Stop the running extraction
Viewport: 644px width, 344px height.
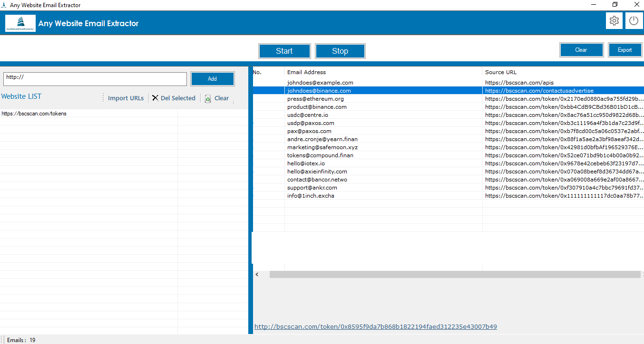[340, 51]
